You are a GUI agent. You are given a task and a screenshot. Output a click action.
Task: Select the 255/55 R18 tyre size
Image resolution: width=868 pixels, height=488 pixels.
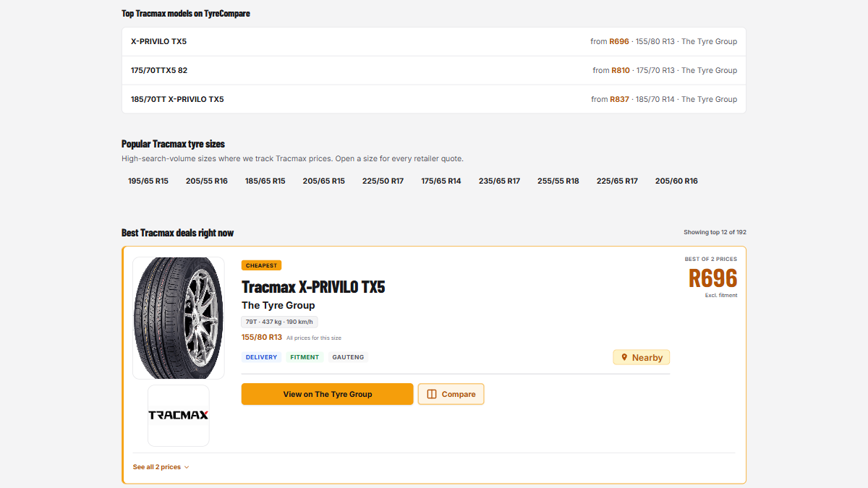coord(558,181)
